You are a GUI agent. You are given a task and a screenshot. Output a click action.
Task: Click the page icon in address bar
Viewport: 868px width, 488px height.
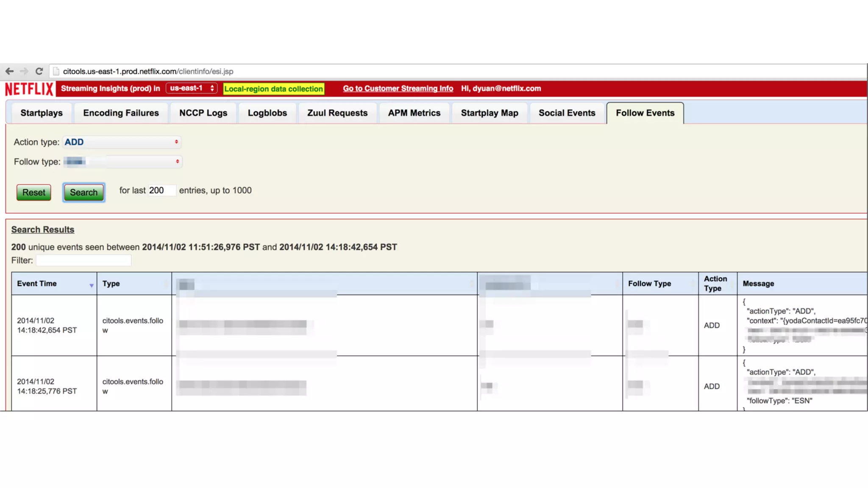(56, 71)
